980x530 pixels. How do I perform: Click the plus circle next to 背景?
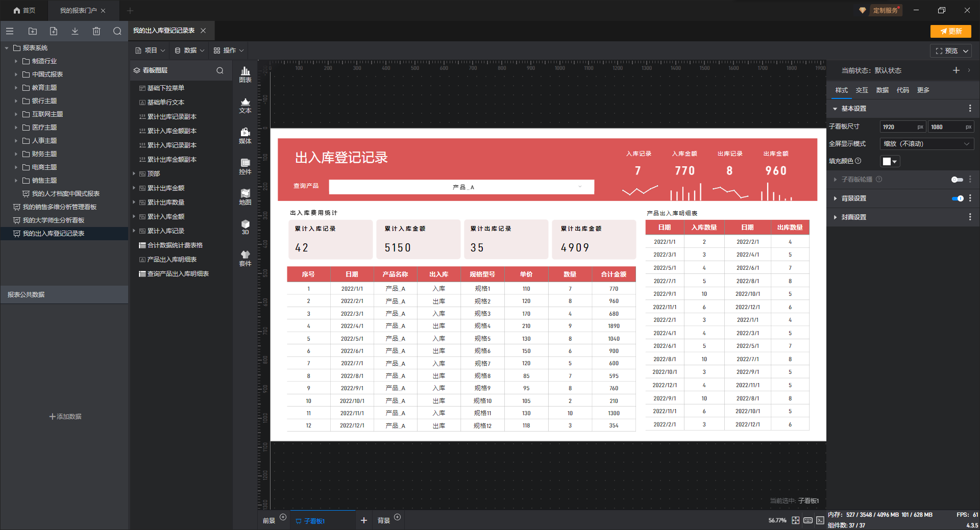(x=398, y=517)
